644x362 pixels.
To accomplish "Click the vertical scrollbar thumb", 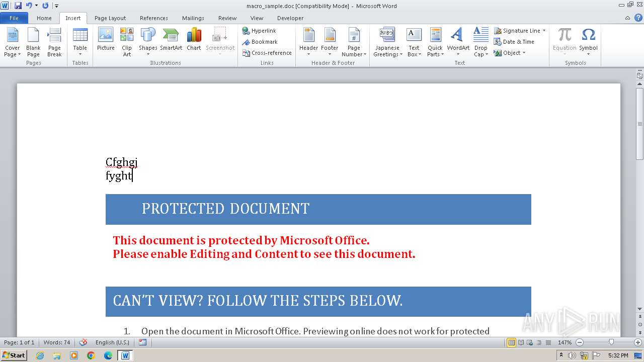I will [639, 123].
